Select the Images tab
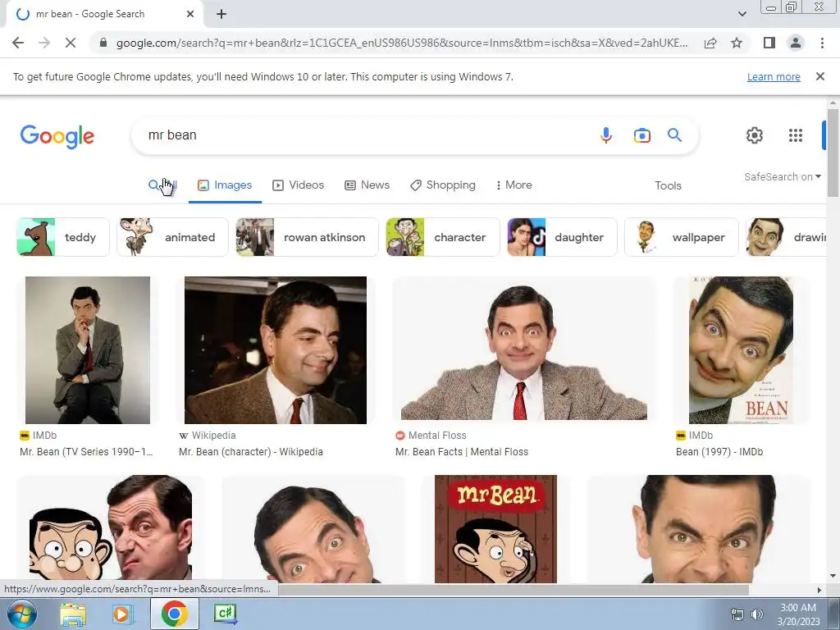This screenshot has height=630, width=840. click(x=225, y=185)
